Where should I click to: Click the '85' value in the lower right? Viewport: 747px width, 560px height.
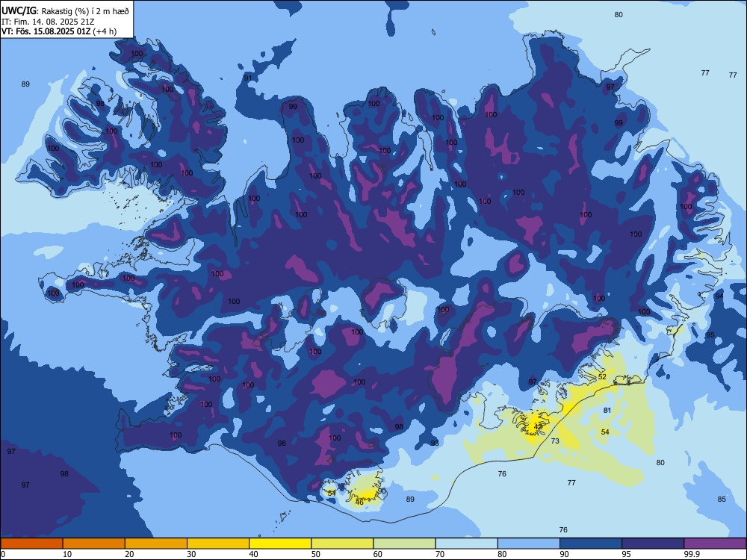click(x=722, y=499)
